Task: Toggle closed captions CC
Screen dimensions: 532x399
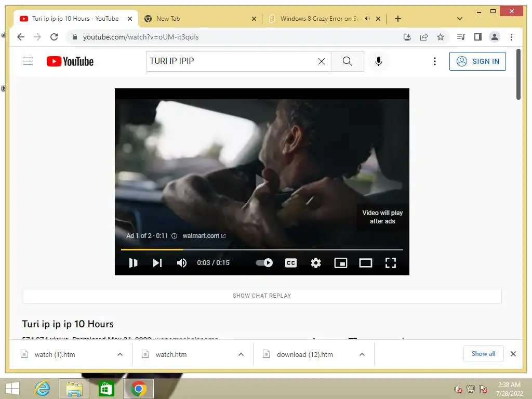Action: click(x=291, y=263)
